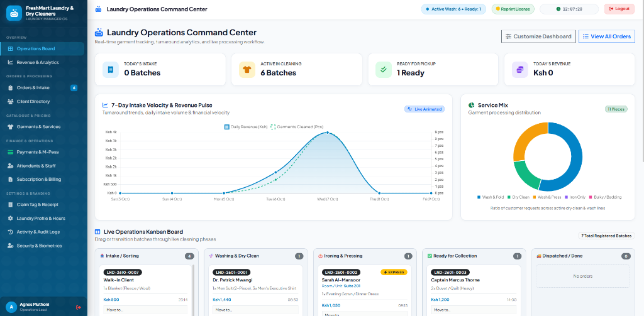This screenshot has width=644, height=316.
Task: Go to Orders & Intake
Action: (x=42, y=88)
